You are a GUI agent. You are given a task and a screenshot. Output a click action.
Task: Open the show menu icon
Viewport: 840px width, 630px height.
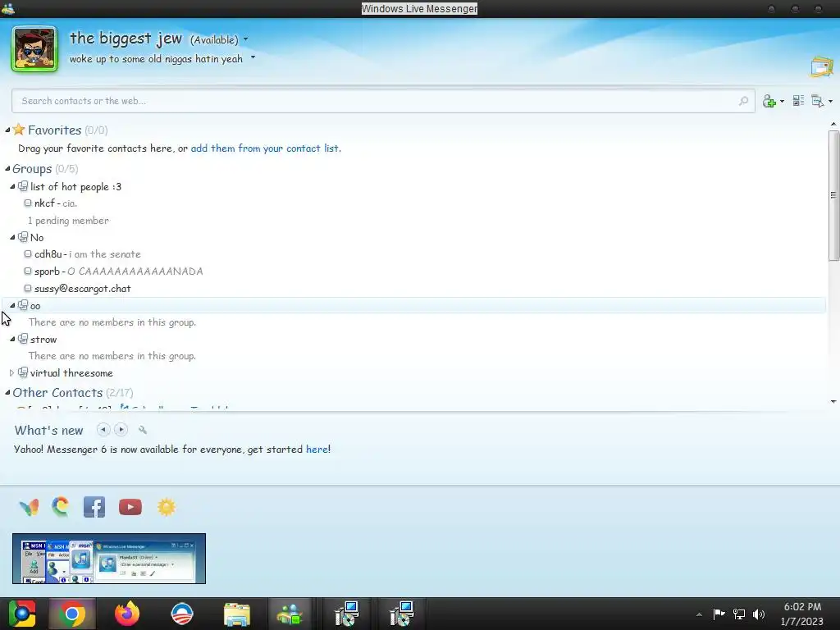[x=817, y=101]
